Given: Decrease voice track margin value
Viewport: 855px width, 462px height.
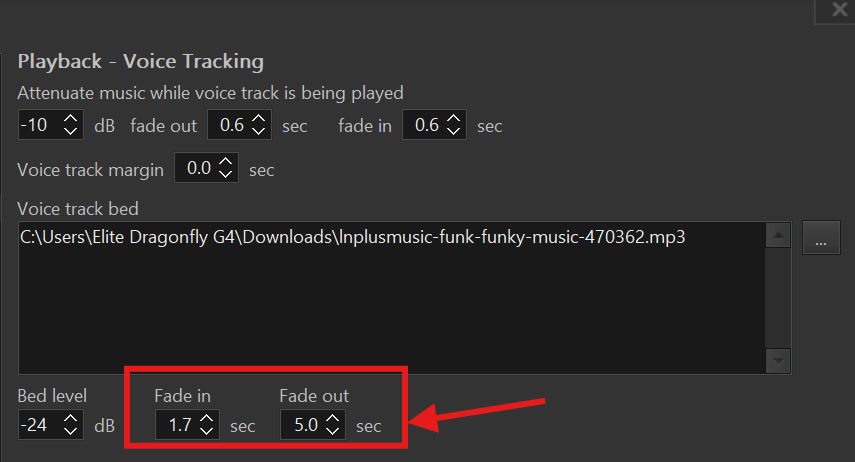Looking at the screenshot, I should [x=226, y=175].
